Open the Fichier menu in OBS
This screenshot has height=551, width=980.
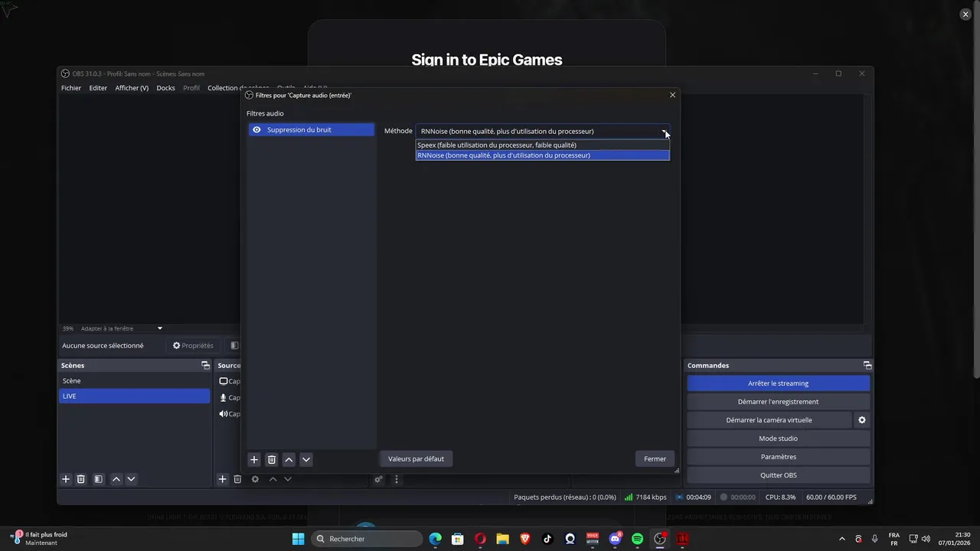[x=71, y=88]
